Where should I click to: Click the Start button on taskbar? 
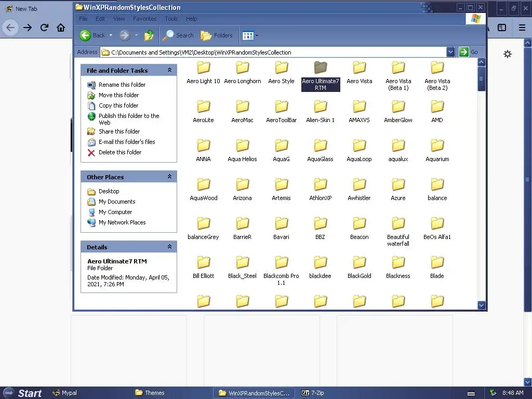click(23, 393)
